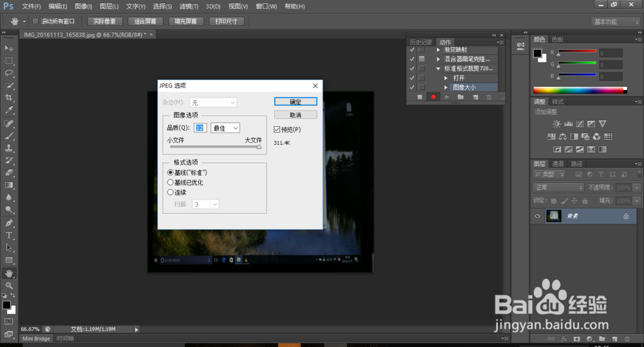Open the Image menu
Image resolution: width=644 pixels, height=347 pixels.
click(x=83, y=6)
